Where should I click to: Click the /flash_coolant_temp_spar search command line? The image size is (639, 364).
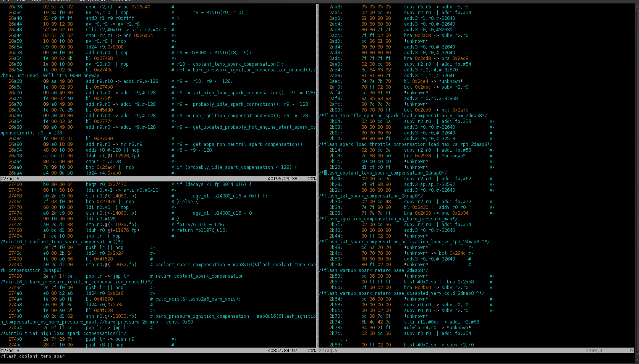(33, 356)
